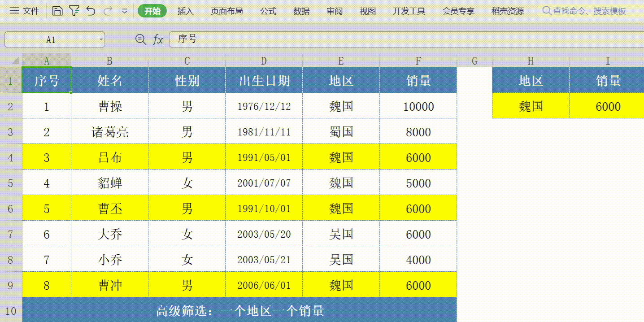The width and height of the screenshot is (644, 322).
Task: Switch to the 插入 ribbon tab
Action: pyautogui.click(x=185, y=11)
